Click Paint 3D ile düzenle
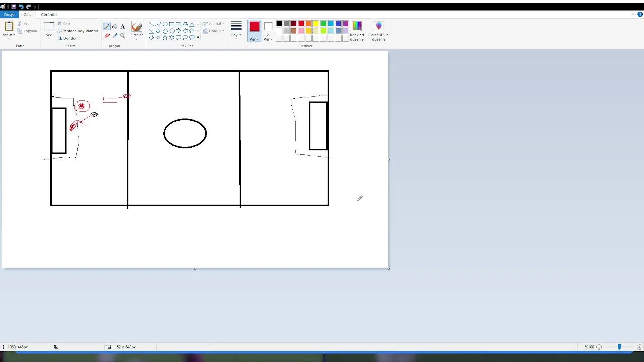Viewport: 644px width, 362px height. (379, 31)
